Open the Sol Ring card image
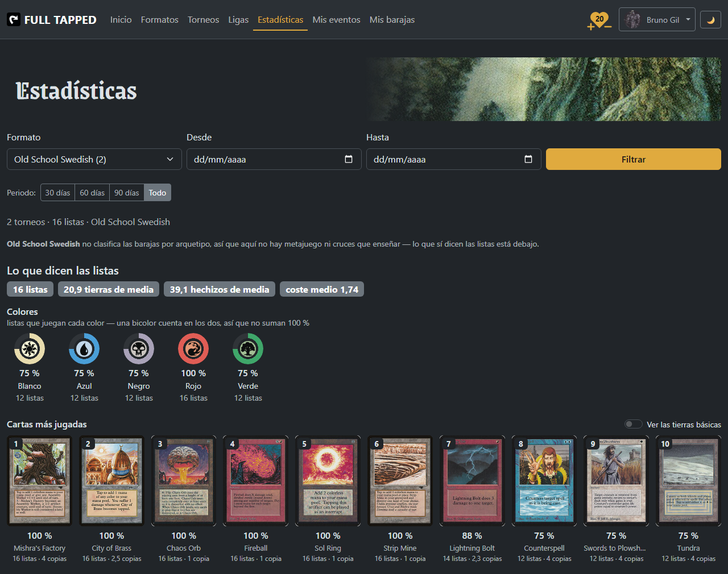This screenshot has height=574, width=728. [328, 481]
